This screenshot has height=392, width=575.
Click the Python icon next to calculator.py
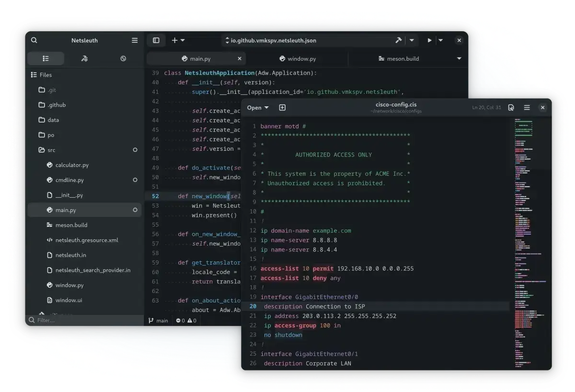click(x=49, y=165)
